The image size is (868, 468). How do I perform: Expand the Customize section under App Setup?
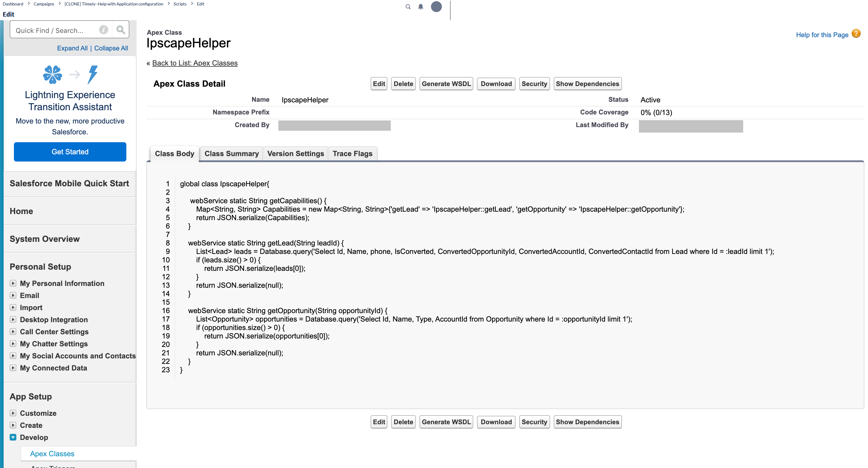(x=14, y=413)
